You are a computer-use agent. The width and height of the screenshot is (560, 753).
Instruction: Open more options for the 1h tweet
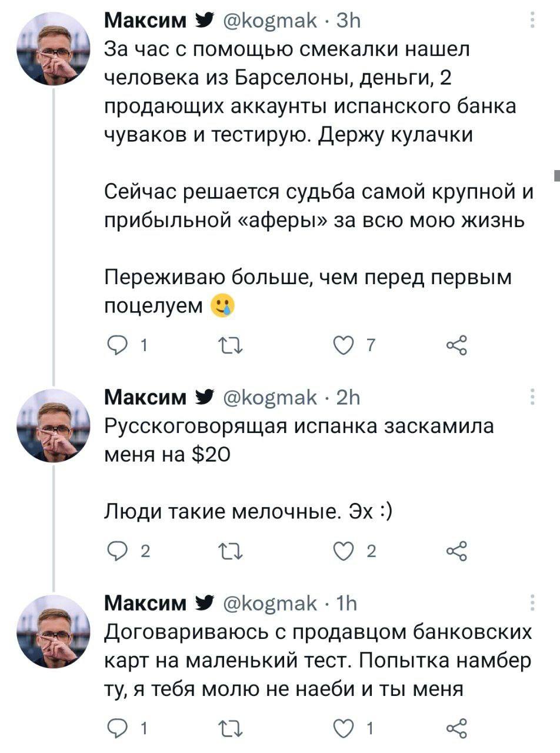(533, 602)
